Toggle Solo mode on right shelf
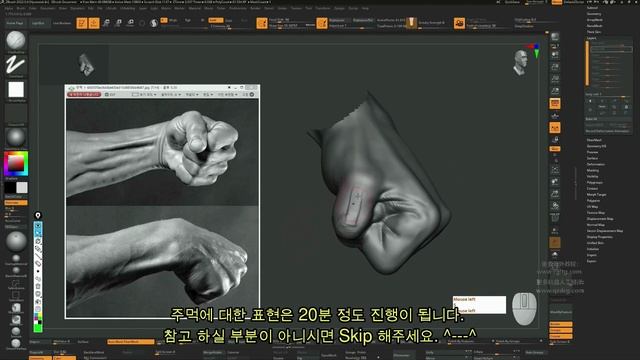This screenshot has height=360, width=640. pyautogui.click(x=555, y=254)
